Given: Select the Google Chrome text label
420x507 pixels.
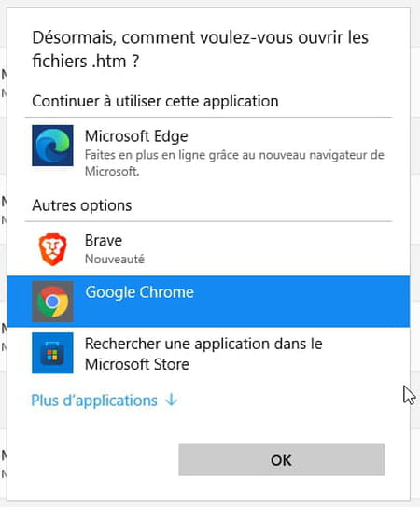Looking at the screenshot, I should (139, 292).
